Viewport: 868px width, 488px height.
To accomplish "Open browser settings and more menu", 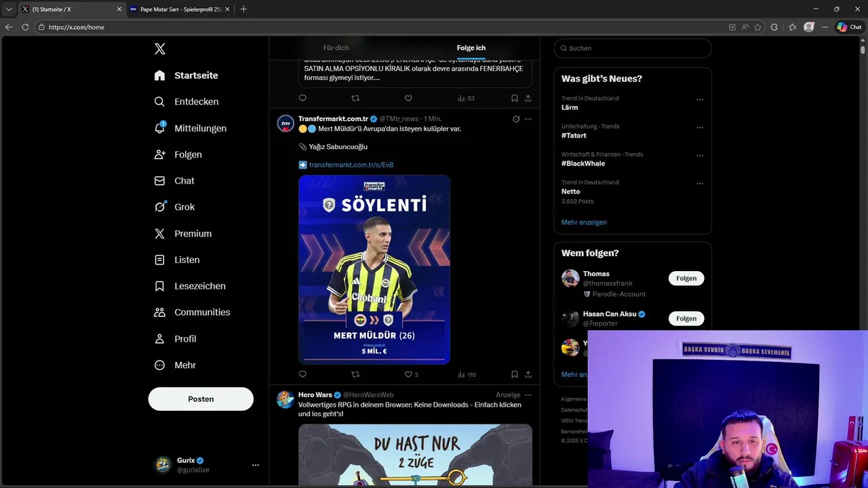I will click(x=825, y=27).
